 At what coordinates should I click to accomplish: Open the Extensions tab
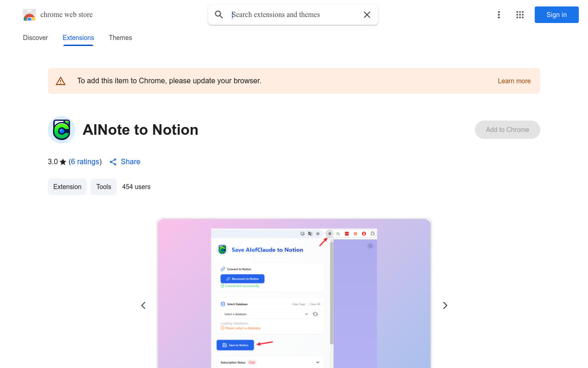point(78,38)
